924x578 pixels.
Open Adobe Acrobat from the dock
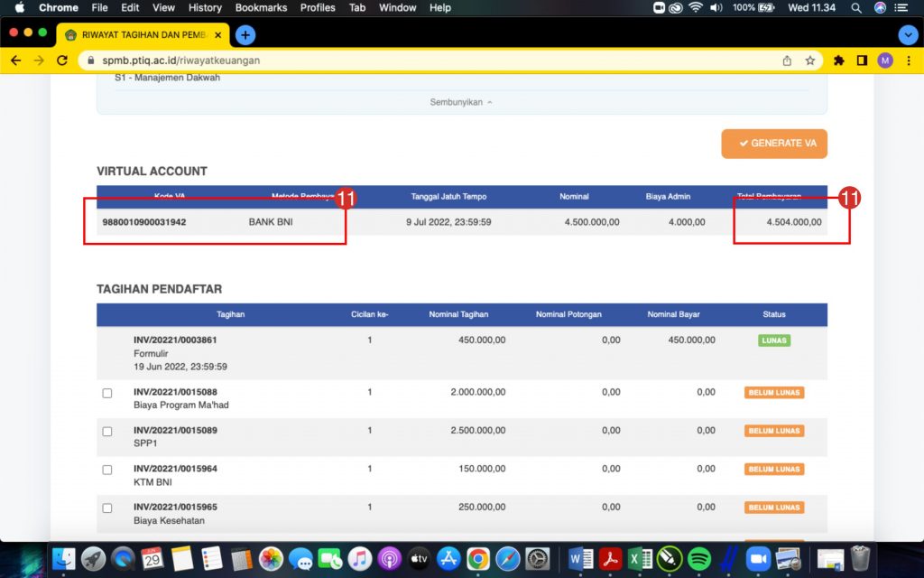(x=611, y=558)
